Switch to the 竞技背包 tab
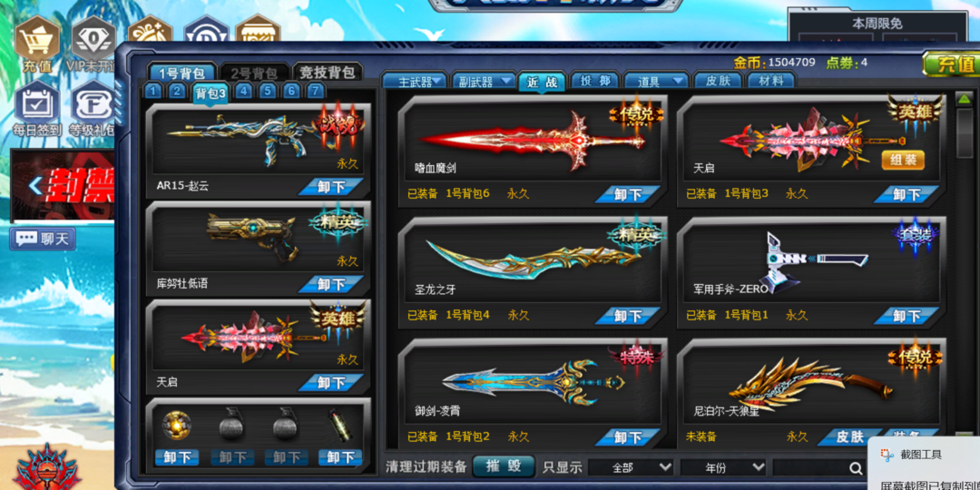This screenshot has width=980, height=490. tap(327, 73)
